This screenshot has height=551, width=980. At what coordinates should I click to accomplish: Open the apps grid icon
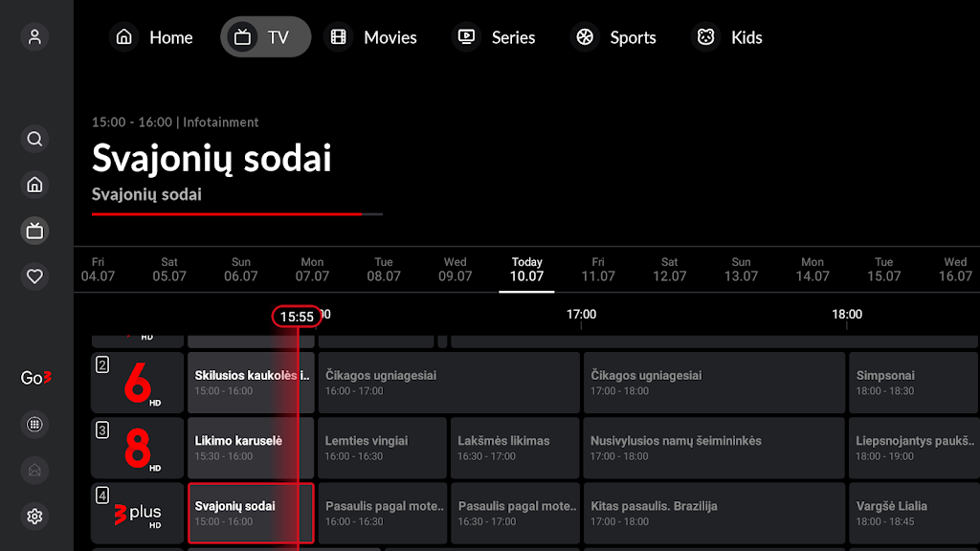coord(35,424)
